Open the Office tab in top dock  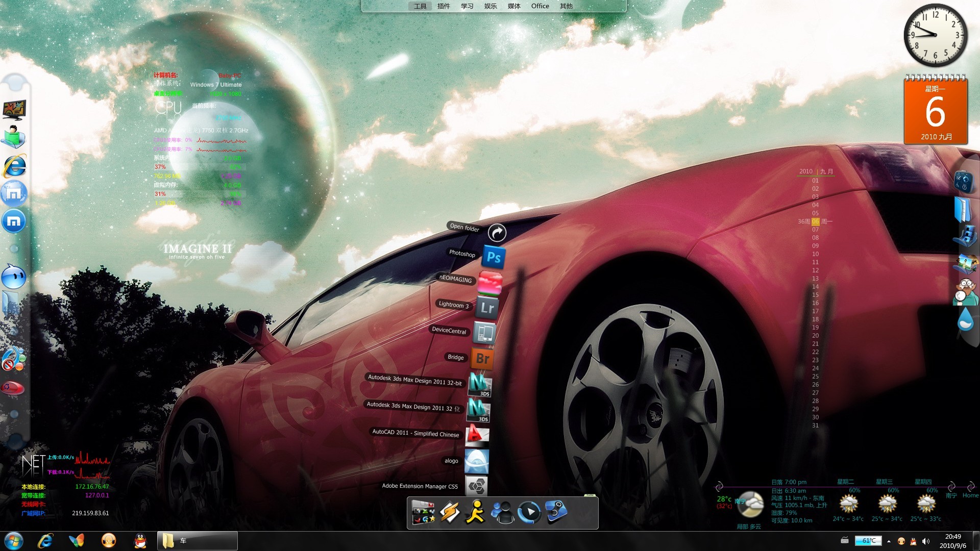(x=540, y=6)
